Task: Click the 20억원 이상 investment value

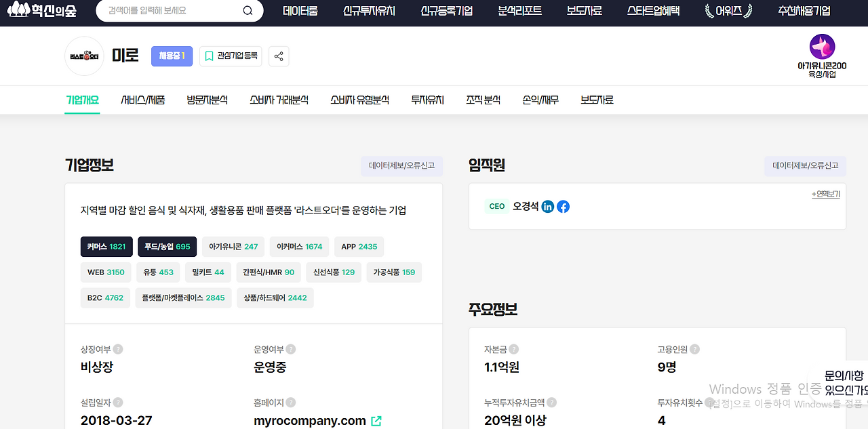Action: (515, 421)
